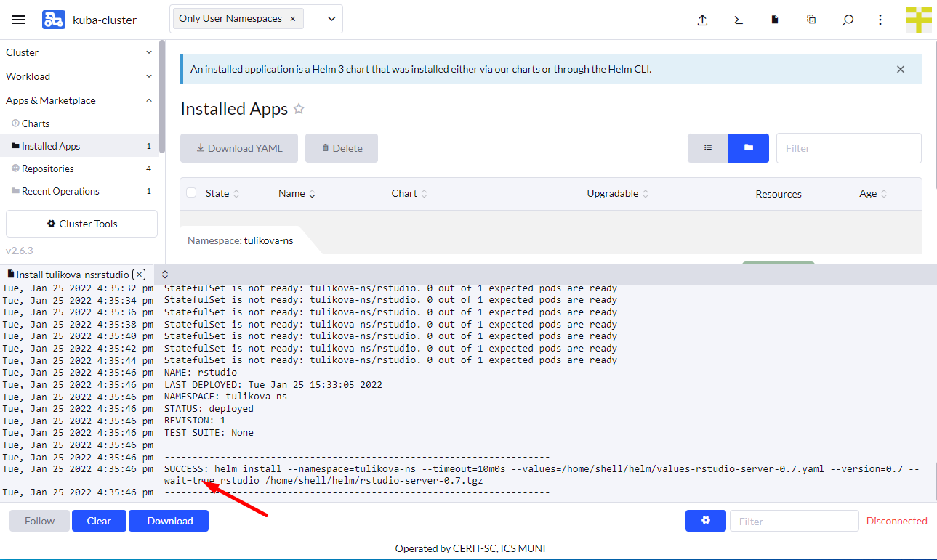Click the copy KubeConfig to clipboard icon
The width and height of the screenshot is (937, 560).
811,20
